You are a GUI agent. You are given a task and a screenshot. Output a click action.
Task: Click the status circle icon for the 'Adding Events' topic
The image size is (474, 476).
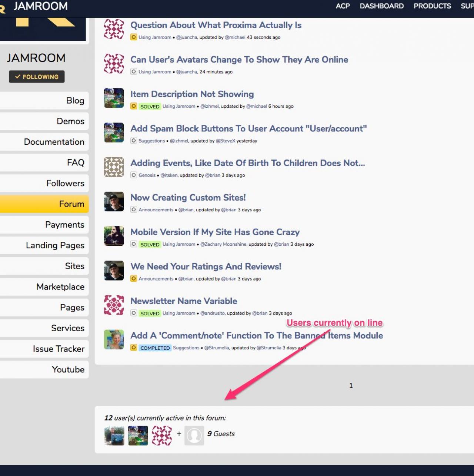(134, 175)
